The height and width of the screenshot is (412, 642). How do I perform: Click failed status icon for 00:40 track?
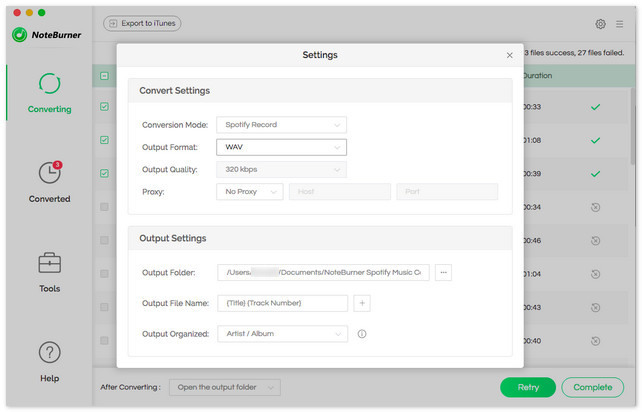[595, 341]
